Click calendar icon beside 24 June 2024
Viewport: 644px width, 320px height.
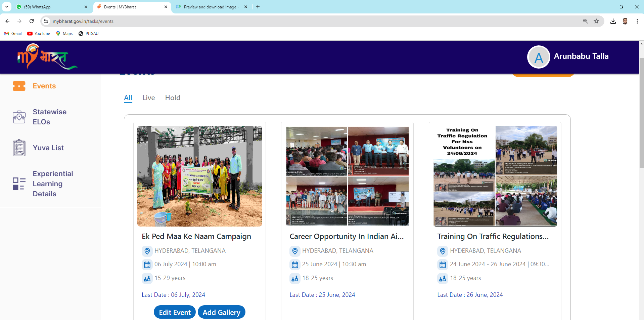[x=443, y=265]
